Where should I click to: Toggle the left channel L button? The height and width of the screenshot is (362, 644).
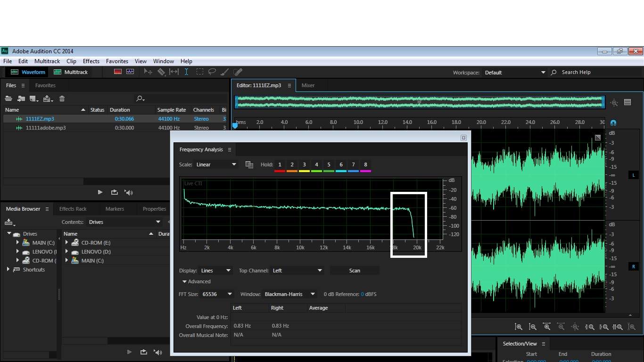point(633,175)
